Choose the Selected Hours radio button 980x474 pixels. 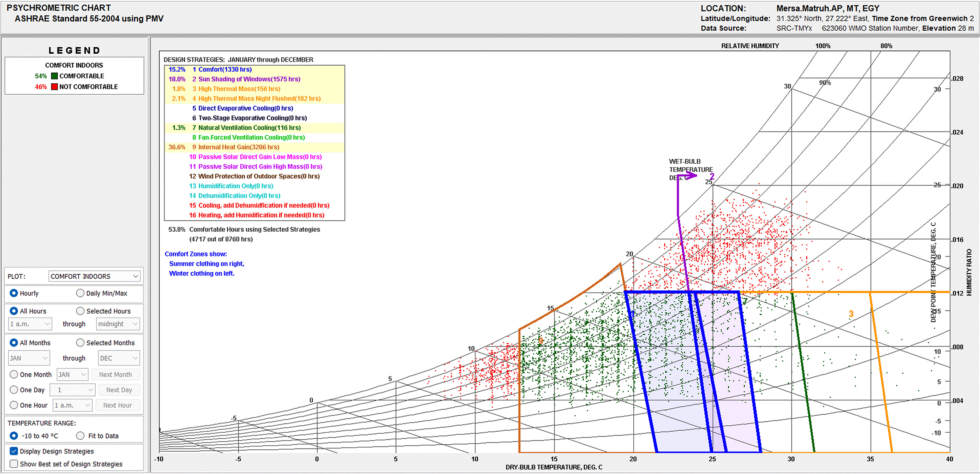[80, 311]
